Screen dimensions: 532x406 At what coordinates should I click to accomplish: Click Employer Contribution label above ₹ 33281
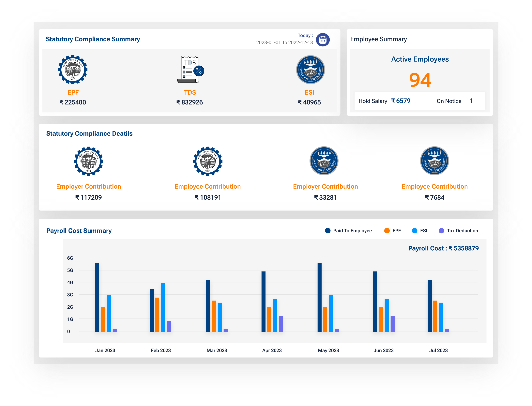325,187
